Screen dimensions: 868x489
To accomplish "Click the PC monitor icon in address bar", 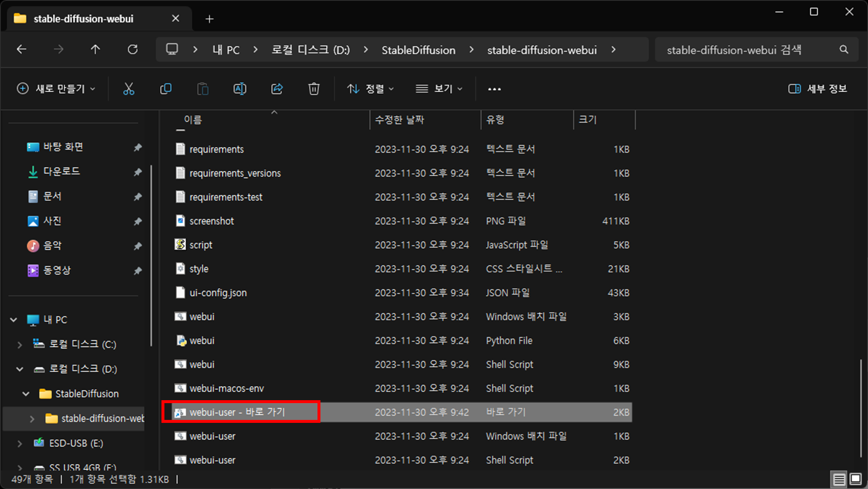I will 172,49.
